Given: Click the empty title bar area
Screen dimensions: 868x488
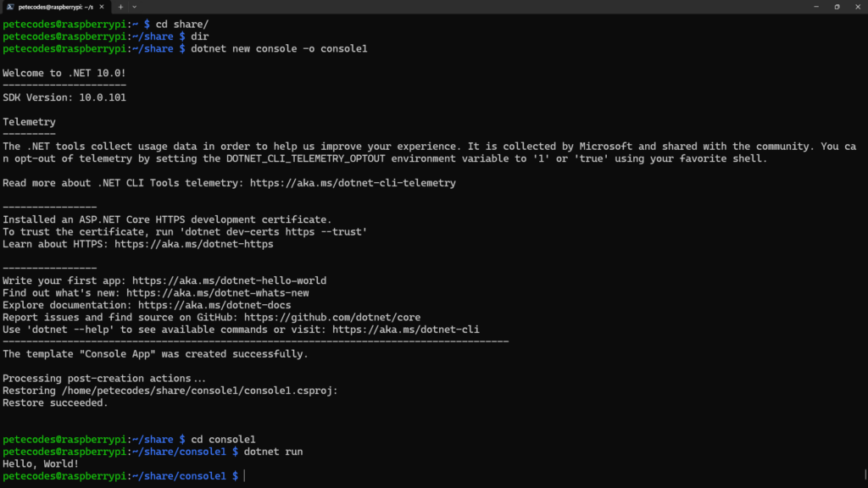Looking at the screenshot, I should pos(466,6).
